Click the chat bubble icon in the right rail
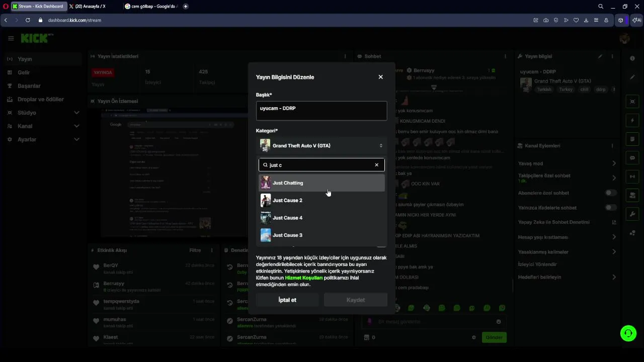This screenshot has height=362, width=644. pyautogui.click(x=632, y=158)
